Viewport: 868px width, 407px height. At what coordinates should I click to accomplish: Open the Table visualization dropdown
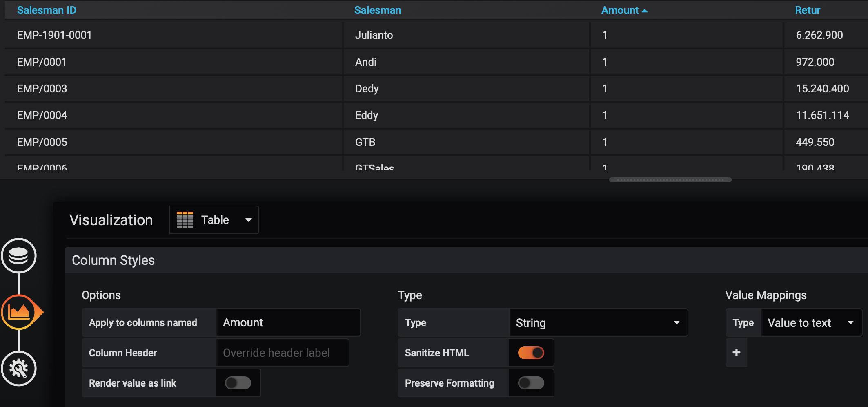[x=249, y=219]
